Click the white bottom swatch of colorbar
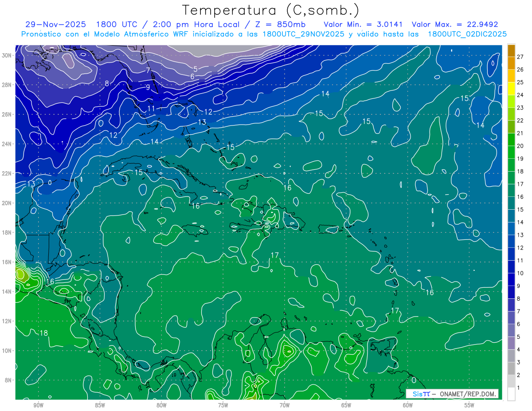 [511, 394]
